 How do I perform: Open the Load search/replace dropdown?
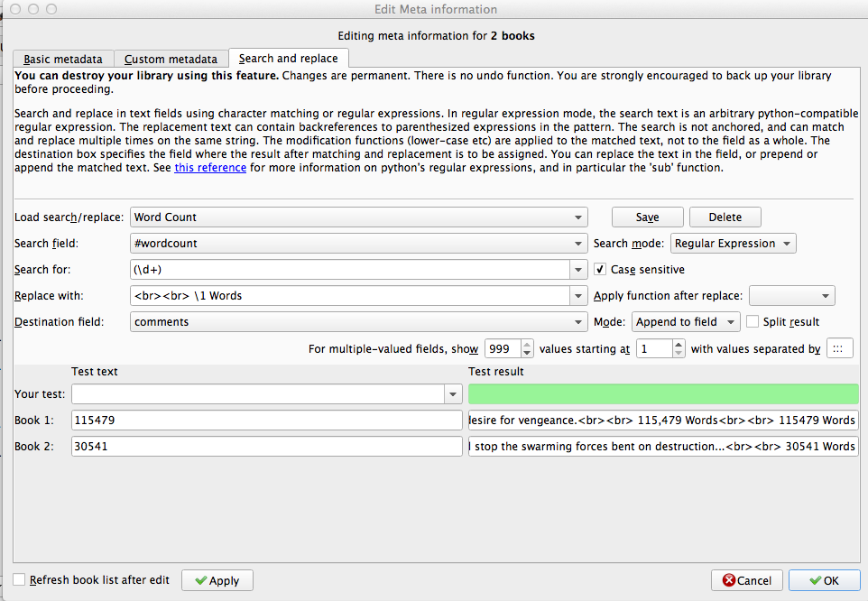click(x=358, y=217)
